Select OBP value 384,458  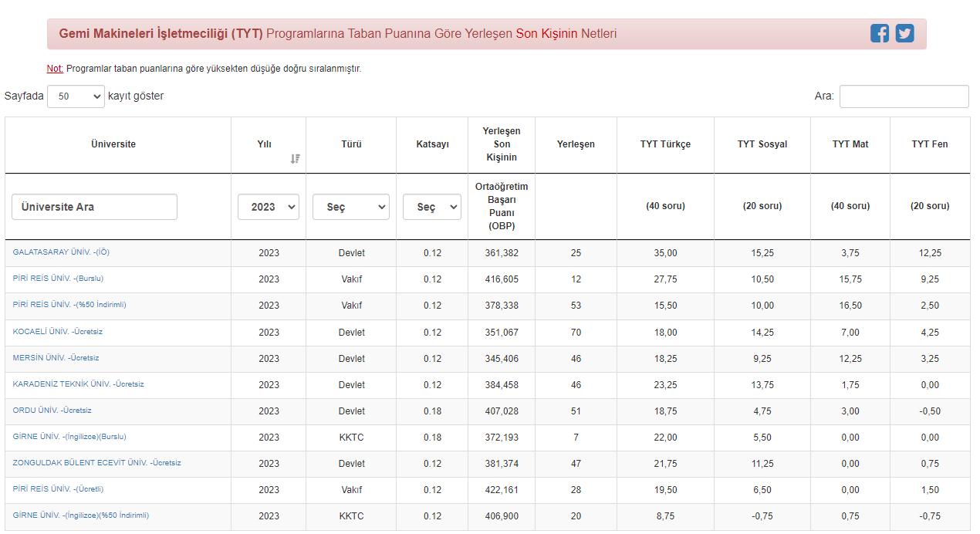[502, 385]
